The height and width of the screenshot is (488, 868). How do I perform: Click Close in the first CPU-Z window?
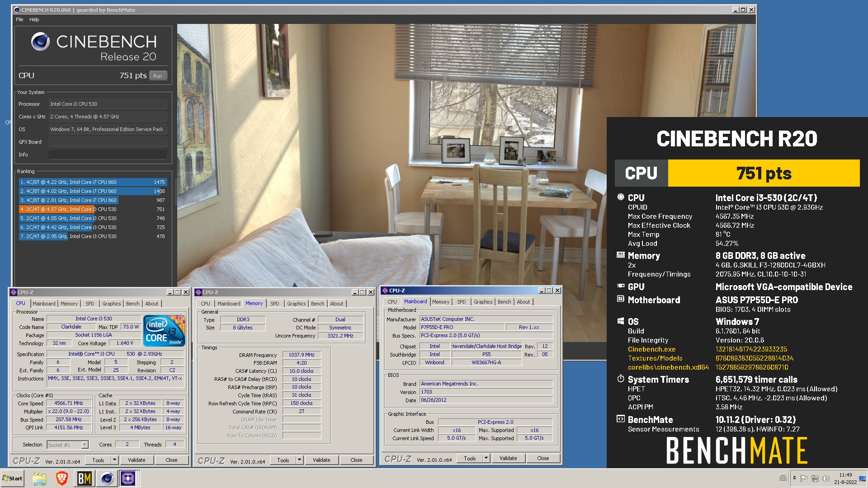tap(171, 460)
